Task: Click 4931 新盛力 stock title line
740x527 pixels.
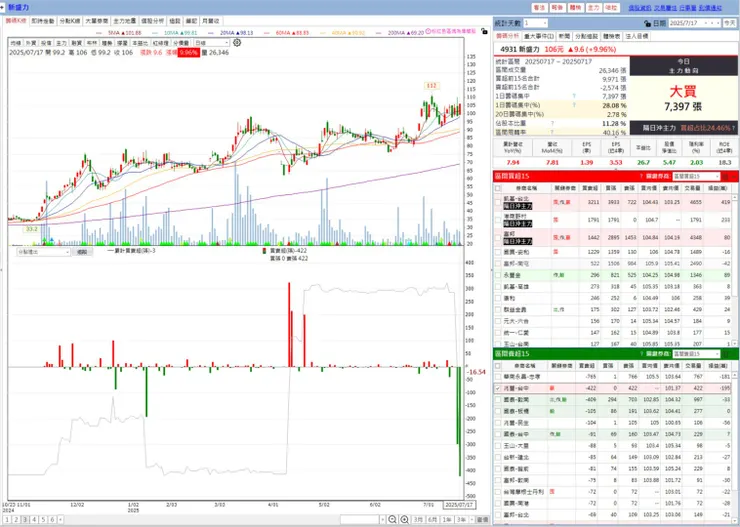Action: (558, 49)
